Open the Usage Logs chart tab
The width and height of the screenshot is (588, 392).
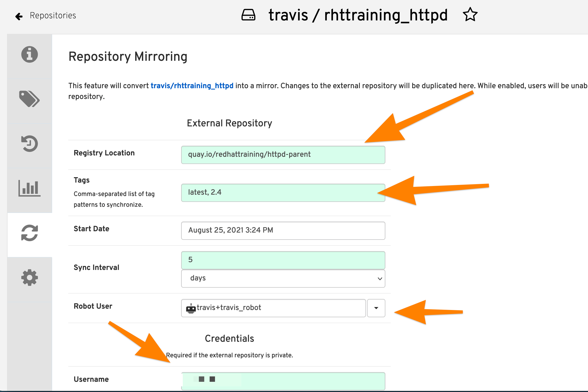(30, 188)
